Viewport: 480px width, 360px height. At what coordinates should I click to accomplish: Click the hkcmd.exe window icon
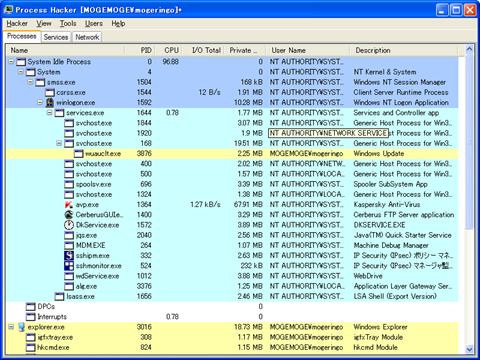pyautogui.click(x=31, y=347)
